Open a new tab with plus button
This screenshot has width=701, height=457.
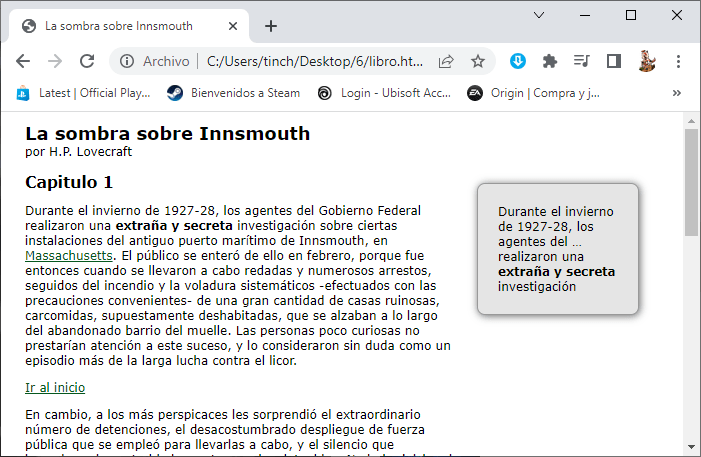pos(271,26)
